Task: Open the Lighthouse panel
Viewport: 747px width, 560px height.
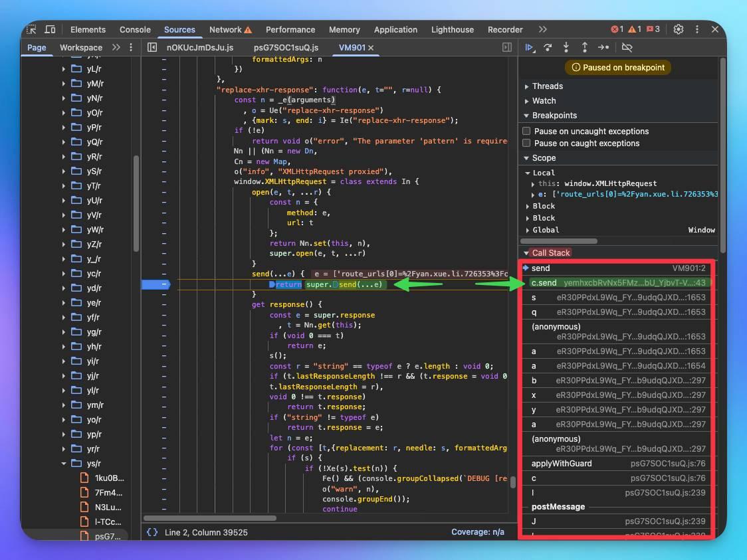Action: pyautogui.click(x=453, y=29)
